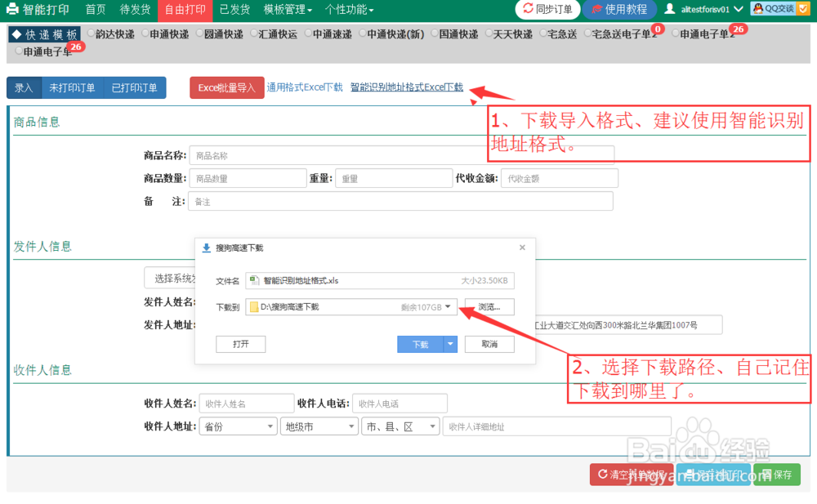817x504 pixels.
Task: Expand the 模板管理 dropdown menu
Action: click(x=288, y=9)
